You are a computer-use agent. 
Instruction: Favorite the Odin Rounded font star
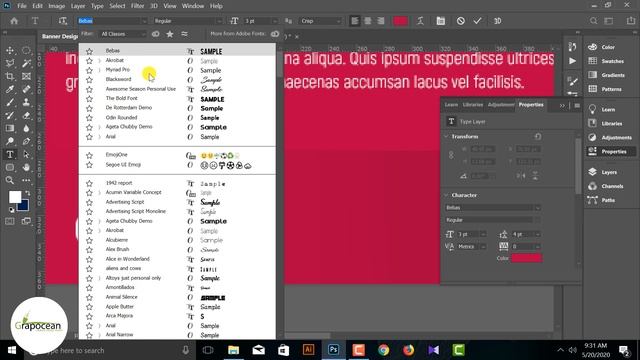[x=89, y=118]
